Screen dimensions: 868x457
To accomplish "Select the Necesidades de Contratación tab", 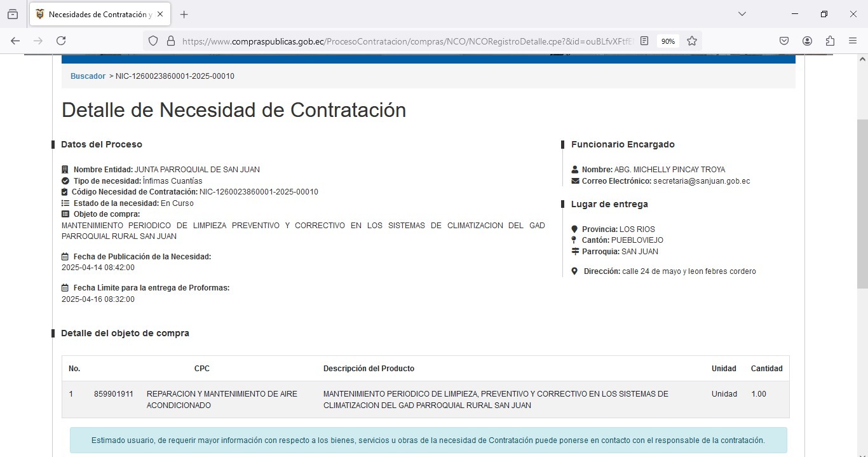I will pyautogui.click(x=95, y=15).
